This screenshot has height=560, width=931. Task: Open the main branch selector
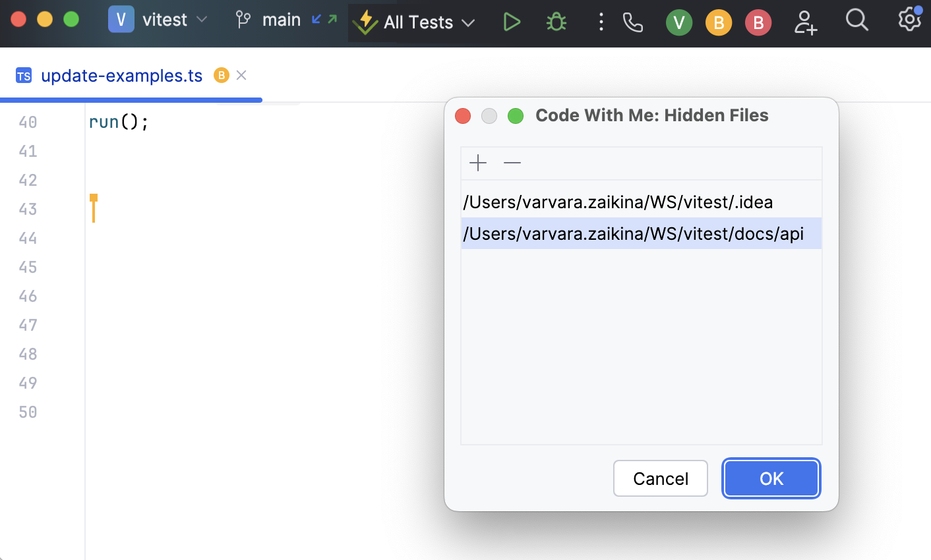281,20
